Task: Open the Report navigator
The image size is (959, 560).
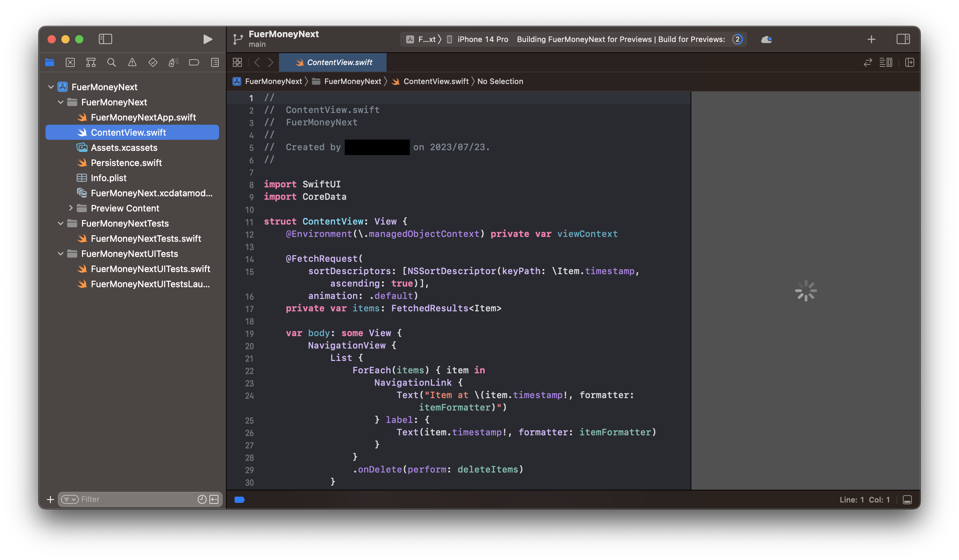Action: [215, 62]
